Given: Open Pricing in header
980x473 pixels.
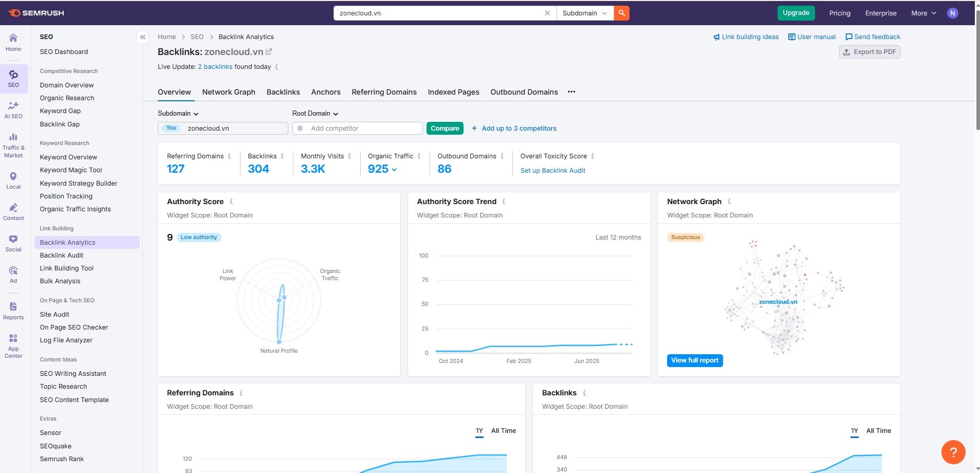Looking at the screenshot, I should [840, 13].
